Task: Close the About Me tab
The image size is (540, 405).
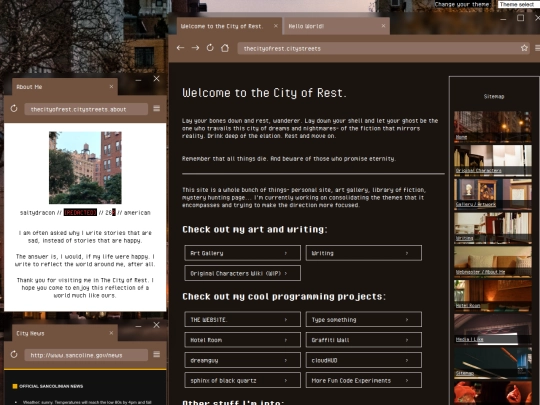Action: coord(111,86)
